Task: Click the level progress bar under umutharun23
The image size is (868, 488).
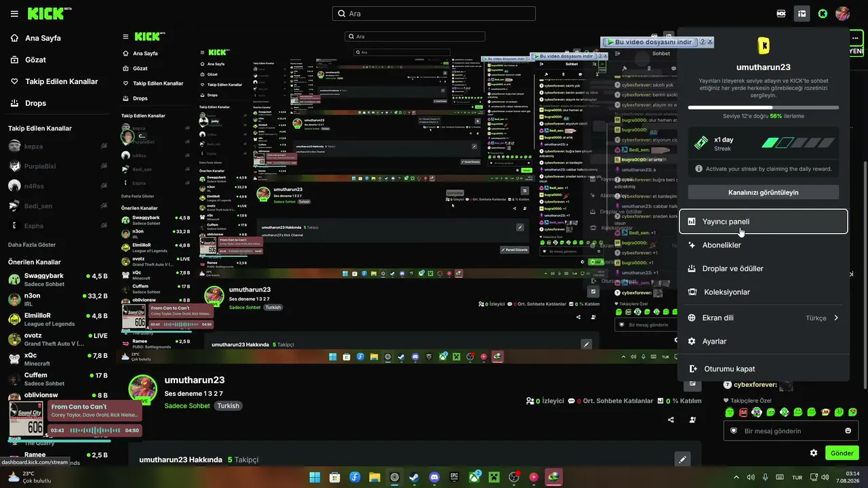Action: coord(764,107)
